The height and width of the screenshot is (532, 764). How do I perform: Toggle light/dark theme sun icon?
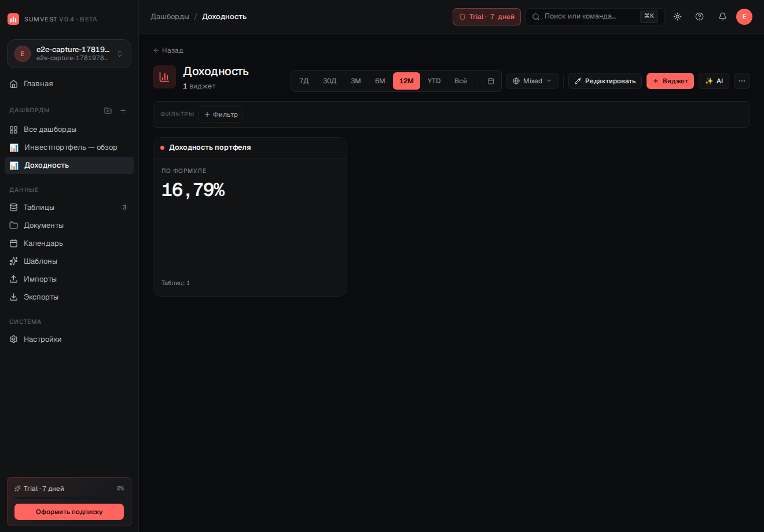677,17
